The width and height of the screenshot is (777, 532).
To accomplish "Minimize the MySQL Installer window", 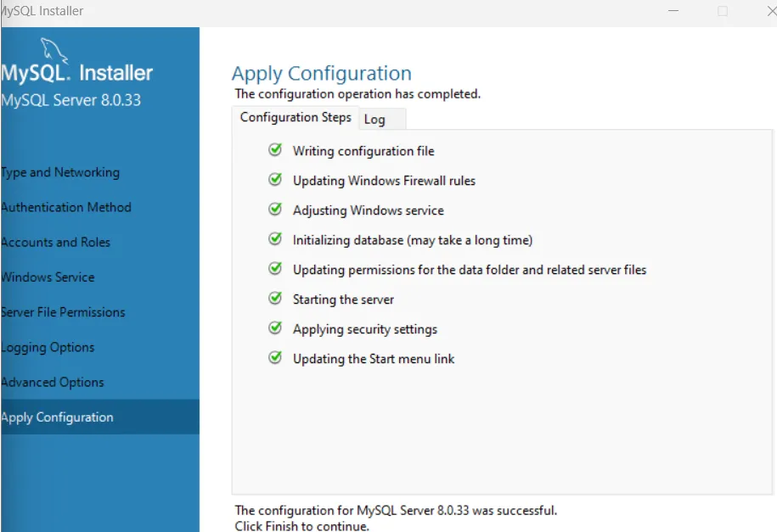I will click(x=673, y=11).
